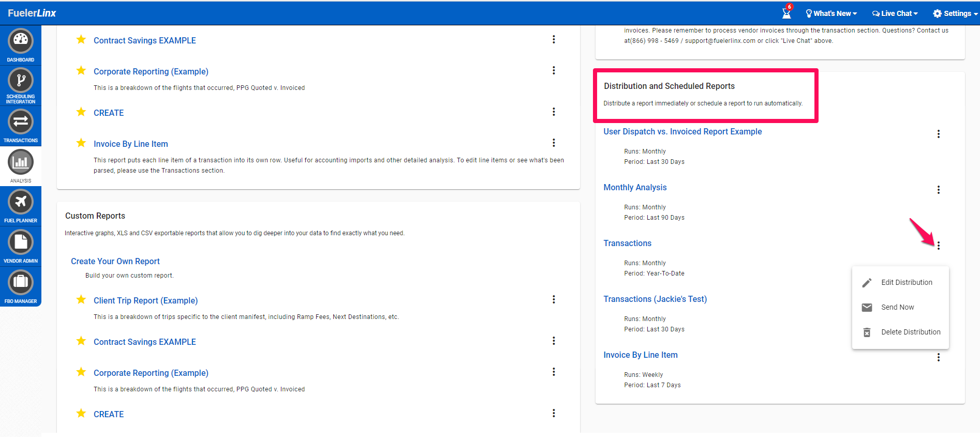Click the 'Period: Last 7 Days' text
Viewport: 980px width, 441px height.
(x=652, y=385)
